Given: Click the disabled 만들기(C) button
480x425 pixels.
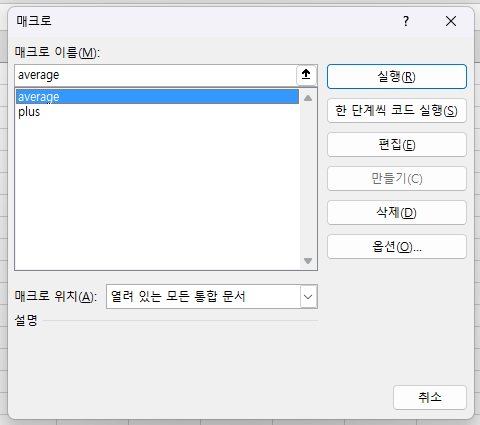Looking at the screenshot, I should [x=397, y=179].
